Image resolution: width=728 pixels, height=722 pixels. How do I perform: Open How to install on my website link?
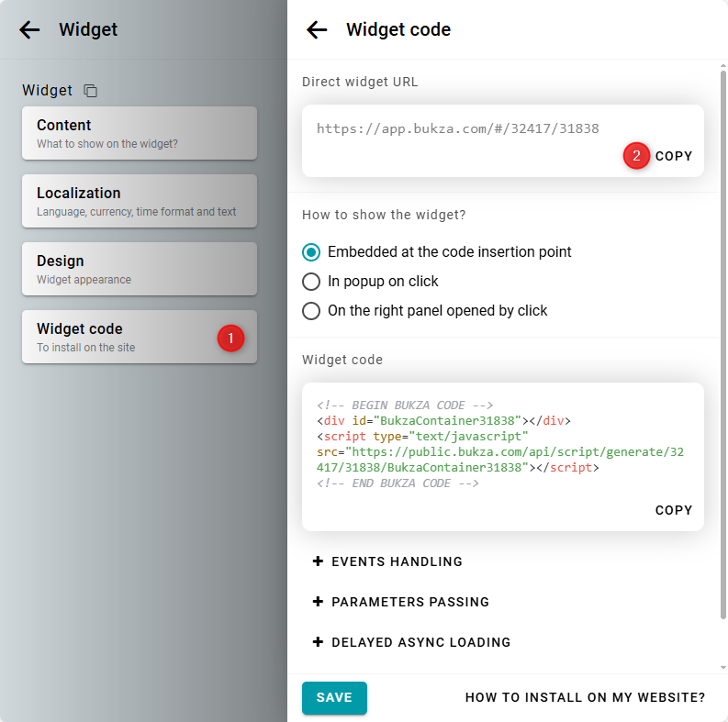coord(585,697)
